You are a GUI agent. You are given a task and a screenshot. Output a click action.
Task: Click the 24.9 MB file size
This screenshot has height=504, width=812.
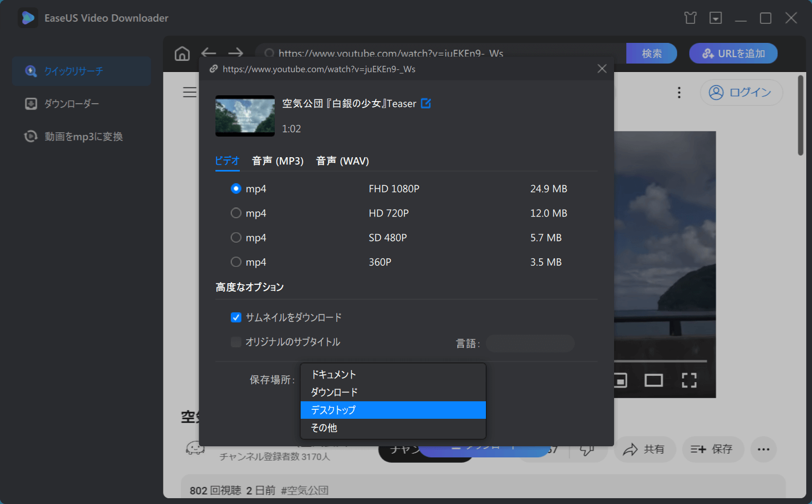tap(548, 188)
